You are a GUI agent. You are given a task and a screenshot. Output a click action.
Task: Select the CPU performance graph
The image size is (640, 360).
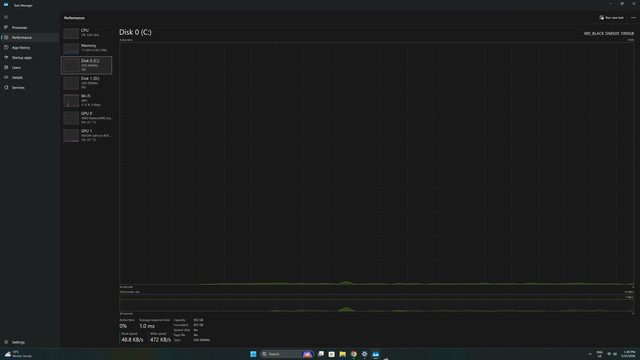coord(87,33)
